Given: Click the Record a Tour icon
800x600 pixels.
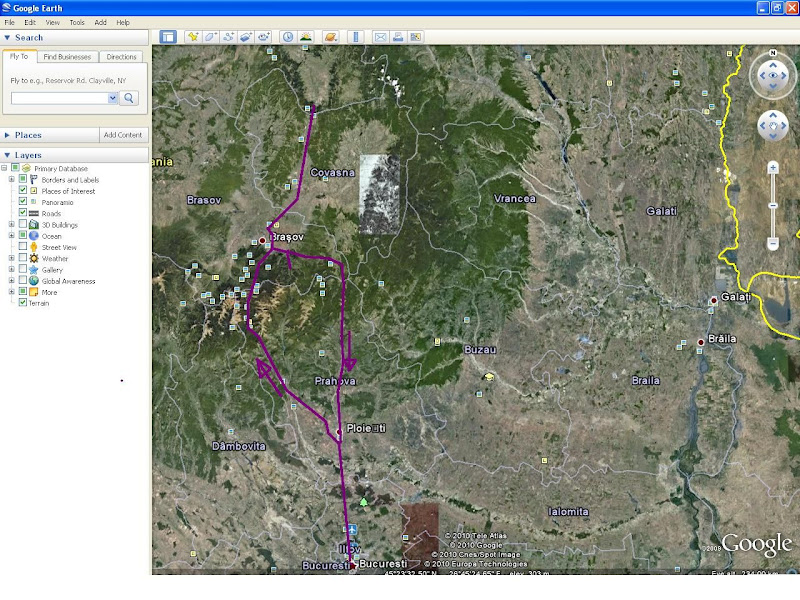Looking at the screenshot, I should (x=264, y=37).
